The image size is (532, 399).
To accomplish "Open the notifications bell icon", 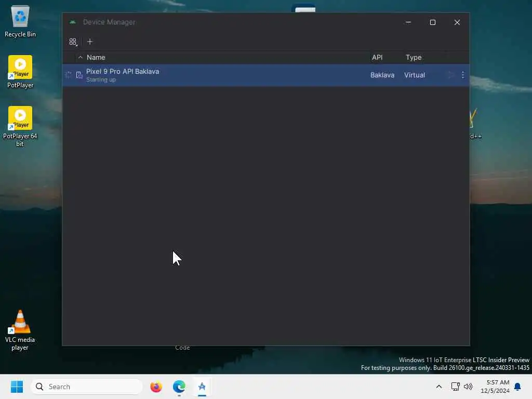I will 517,387.
